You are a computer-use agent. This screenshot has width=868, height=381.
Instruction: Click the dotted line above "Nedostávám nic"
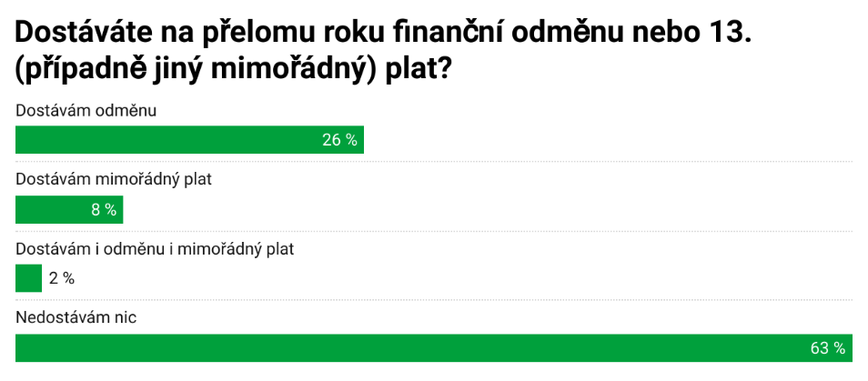coord(434,300)
